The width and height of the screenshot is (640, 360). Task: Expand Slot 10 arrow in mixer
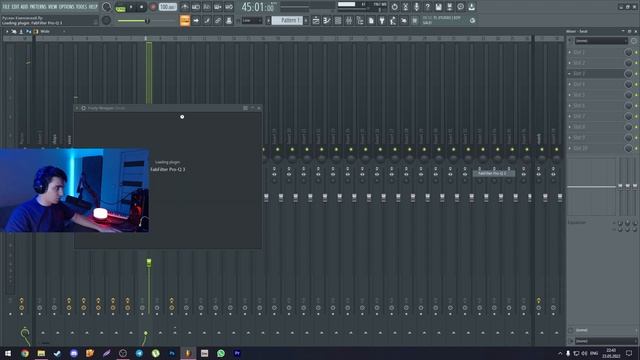tap(570, 148)
